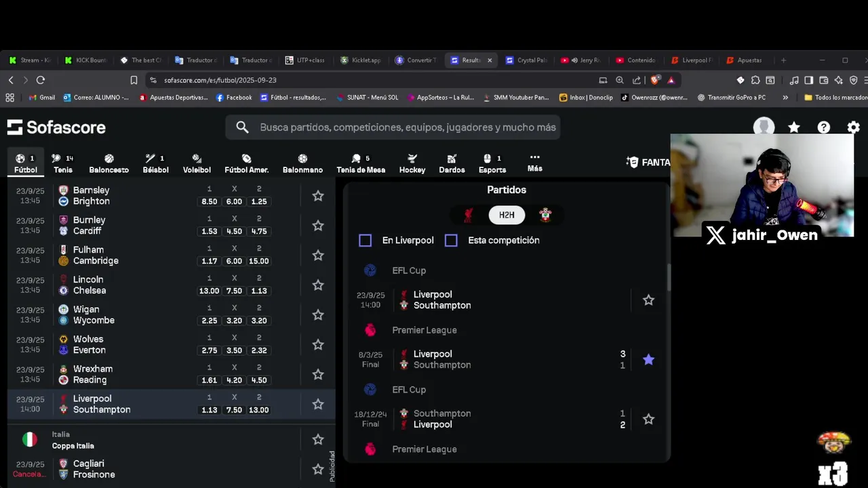
Task: Bookmark this page icon
Action: pyautogui.click(x=134, y=80)
